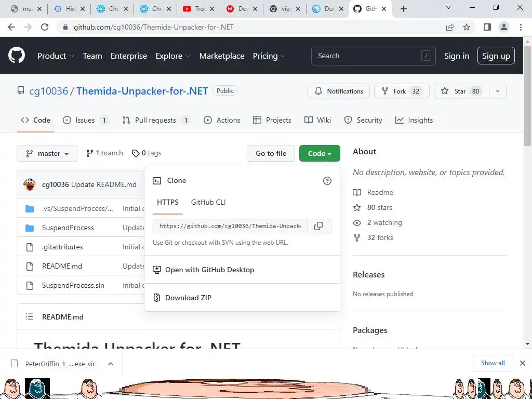
Task: Open the Team nav link
Action: (x=92, y=56)
